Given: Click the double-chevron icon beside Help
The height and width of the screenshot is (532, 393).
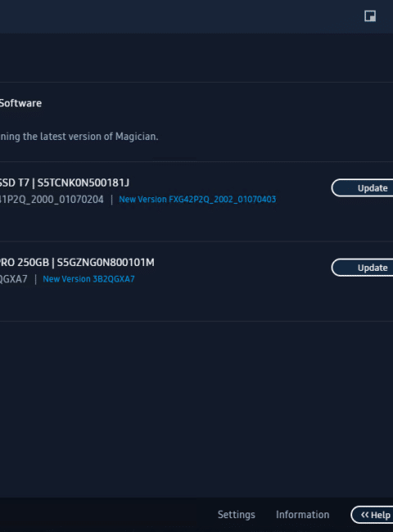Looking at the screenshot, I should 364,515.
